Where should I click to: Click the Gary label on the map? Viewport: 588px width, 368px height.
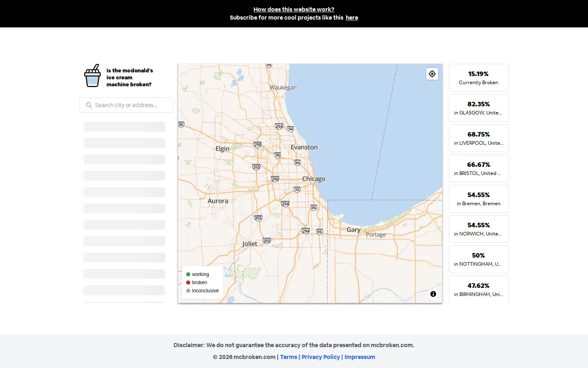[x=354, y=230]
